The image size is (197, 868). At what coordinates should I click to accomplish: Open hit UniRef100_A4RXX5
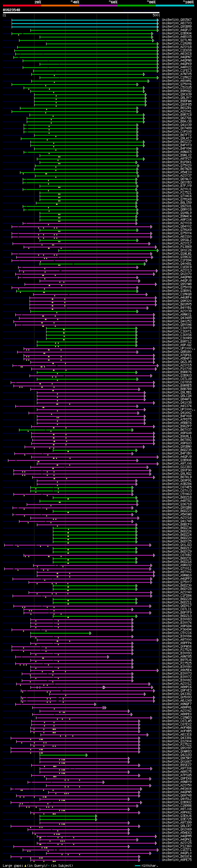[x=177, y=37]
